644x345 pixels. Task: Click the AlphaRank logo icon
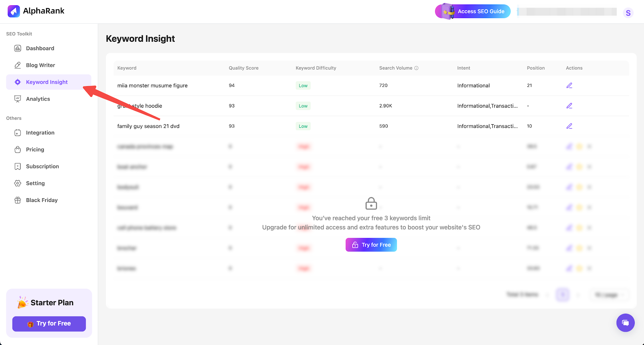point(14,11)
